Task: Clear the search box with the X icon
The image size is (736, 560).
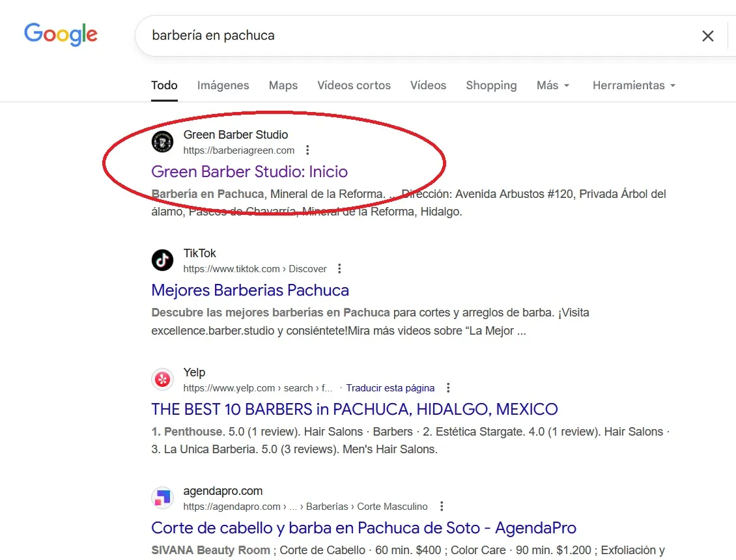Action: (708, 36)
